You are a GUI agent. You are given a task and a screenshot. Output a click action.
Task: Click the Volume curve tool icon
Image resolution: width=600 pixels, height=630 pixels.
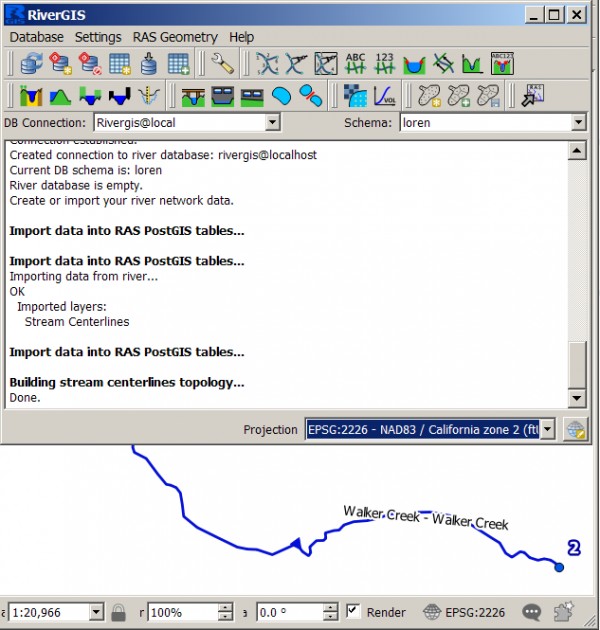coord(384,96)
